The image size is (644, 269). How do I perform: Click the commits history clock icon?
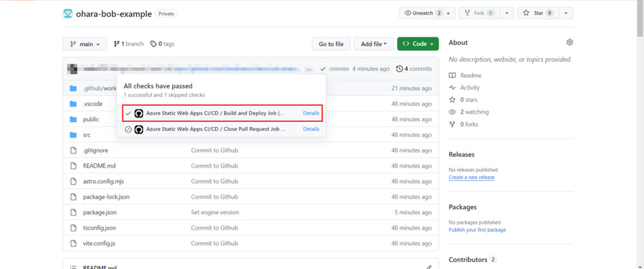point(399,69)
